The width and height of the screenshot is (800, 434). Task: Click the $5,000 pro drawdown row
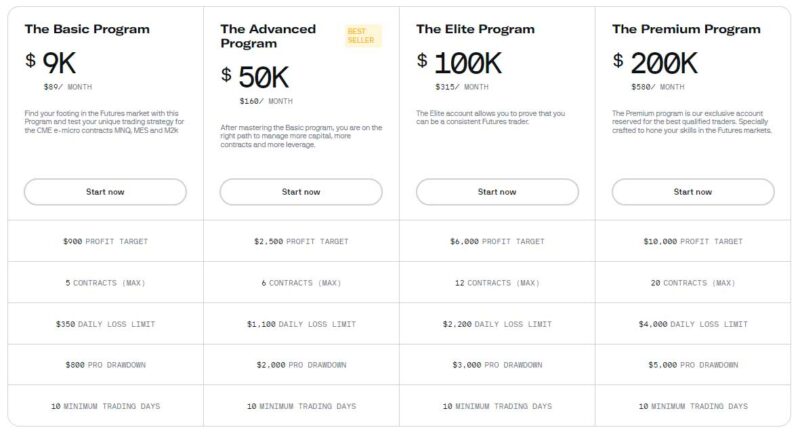click(x=693, y=365)
